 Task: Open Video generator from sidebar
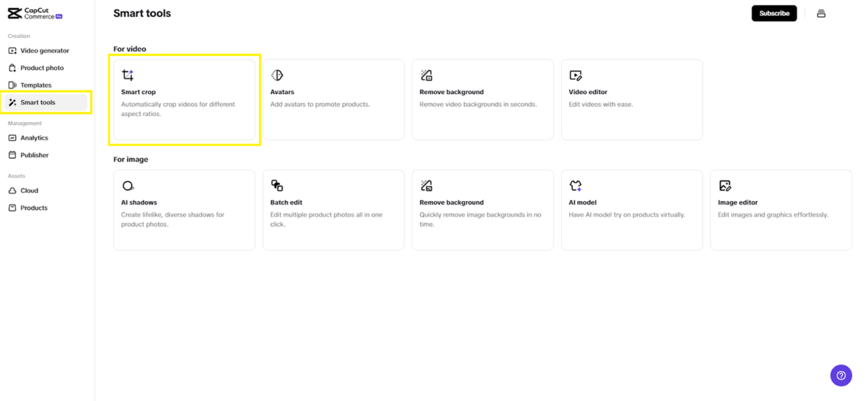tap(44, 51)
